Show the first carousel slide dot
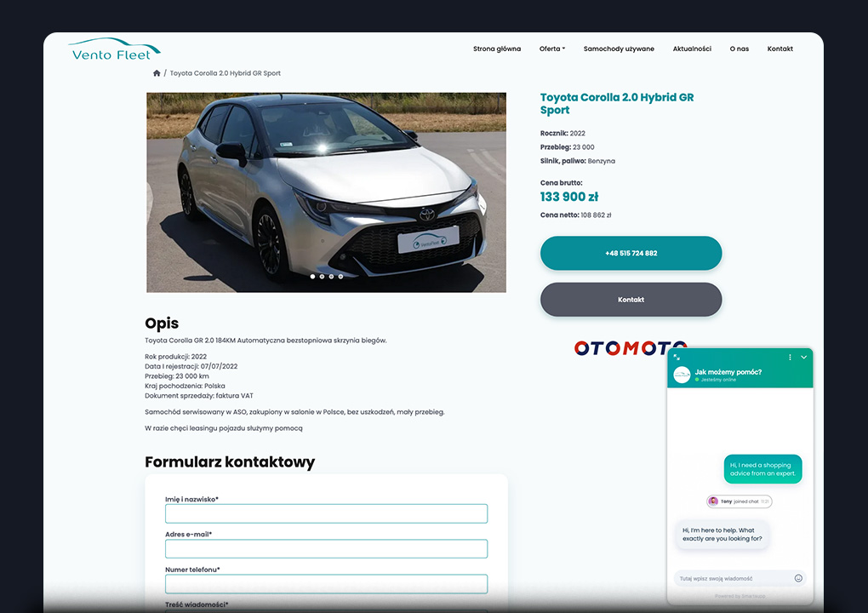This screenshot has width=868, height=613. (313, 277)
